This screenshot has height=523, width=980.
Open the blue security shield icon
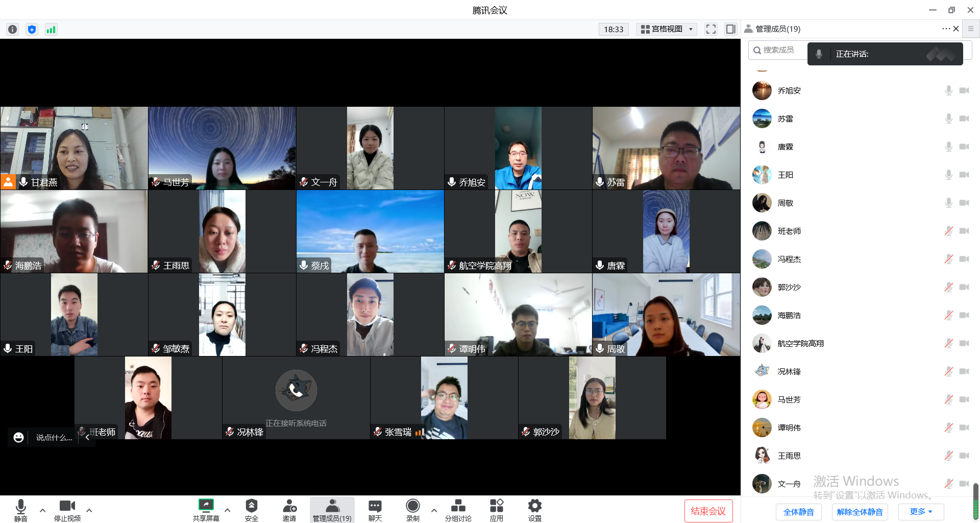tap(32, 30)
